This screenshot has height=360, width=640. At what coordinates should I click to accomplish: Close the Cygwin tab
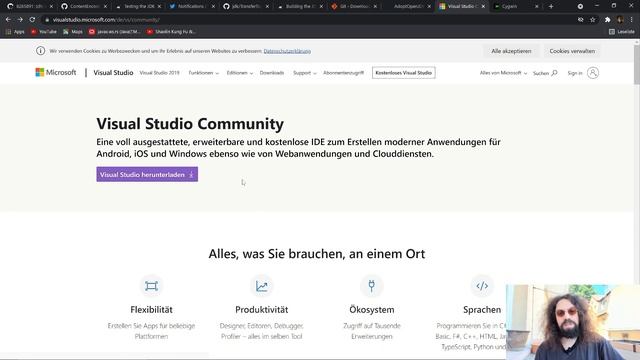(x=536, y=7)
